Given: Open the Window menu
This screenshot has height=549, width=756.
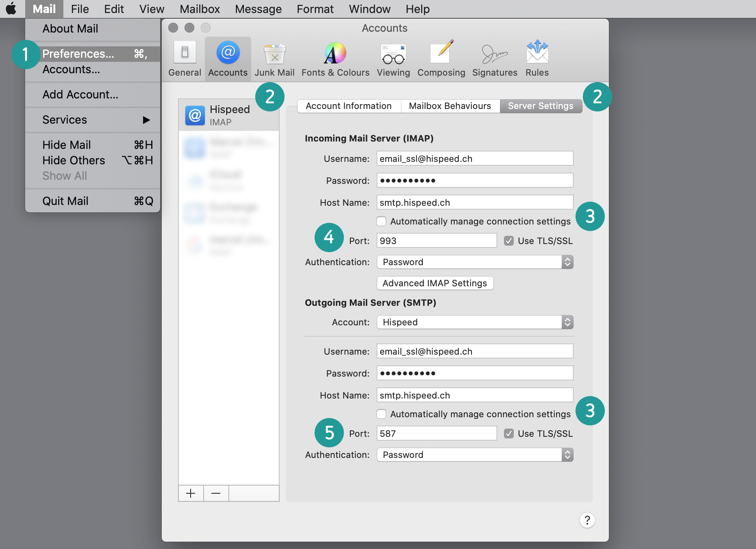Looking at the screenshot, I should [369, 9].
